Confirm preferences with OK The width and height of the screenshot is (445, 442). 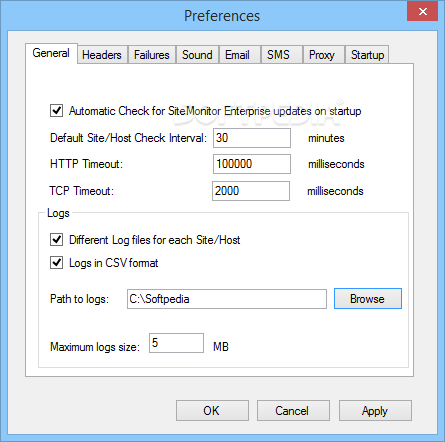pyautogui.click(x=212, y=411)
